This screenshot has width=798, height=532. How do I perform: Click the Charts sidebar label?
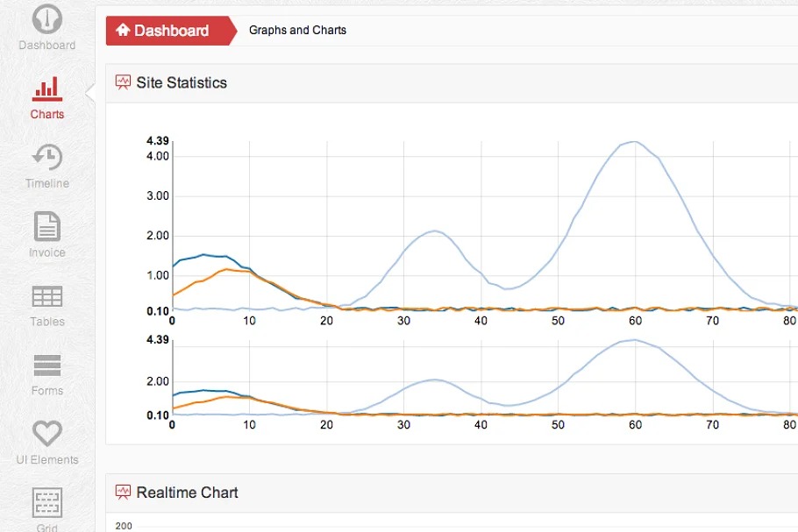point(46,115)
